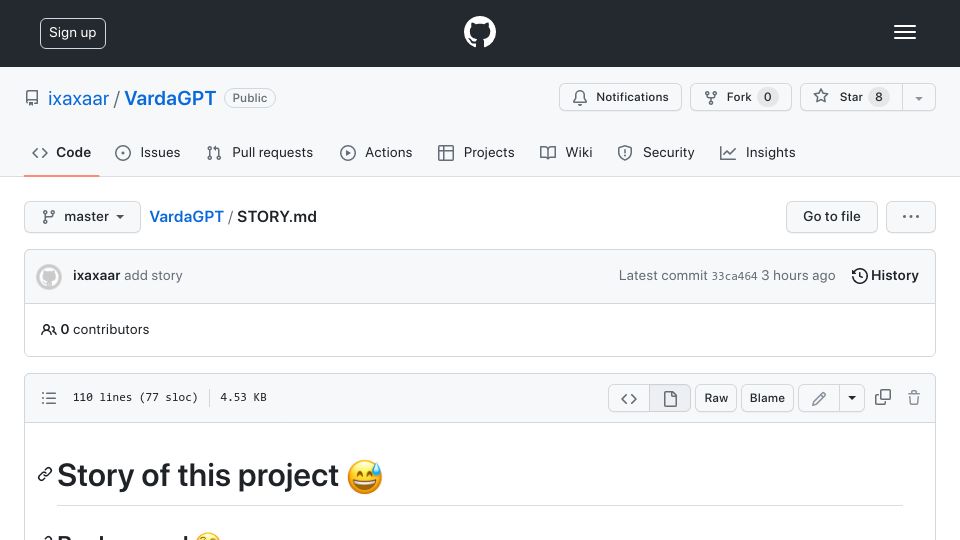Fork the repository with Fork button
960x540 pixels.
[741, 97]
